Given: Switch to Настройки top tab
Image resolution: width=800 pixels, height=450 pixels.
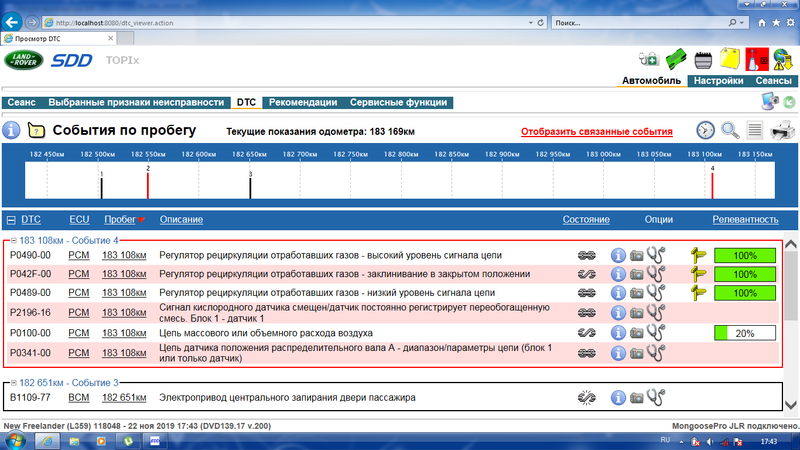Looking at the screenshot, I should 718,81.
